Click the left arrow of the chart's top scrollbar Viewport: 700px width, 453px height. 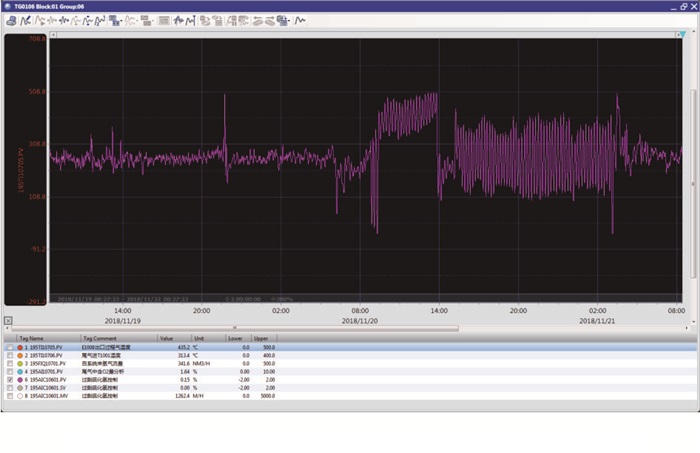53,34
